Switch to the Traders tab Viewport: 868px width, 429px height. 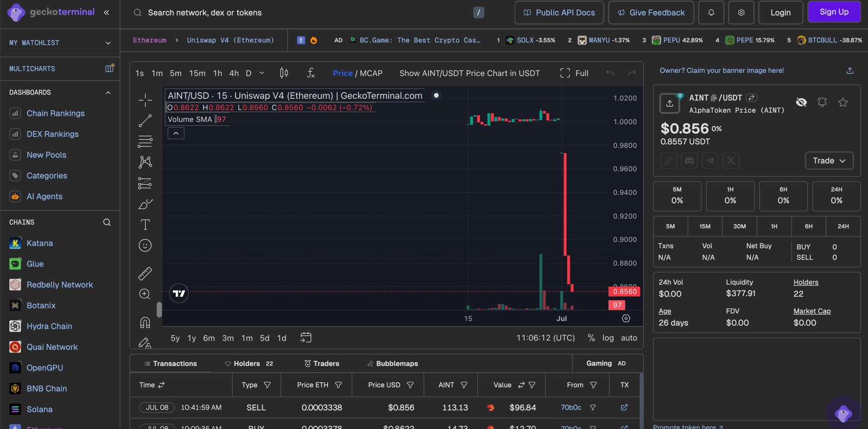[x=321, y=363]
